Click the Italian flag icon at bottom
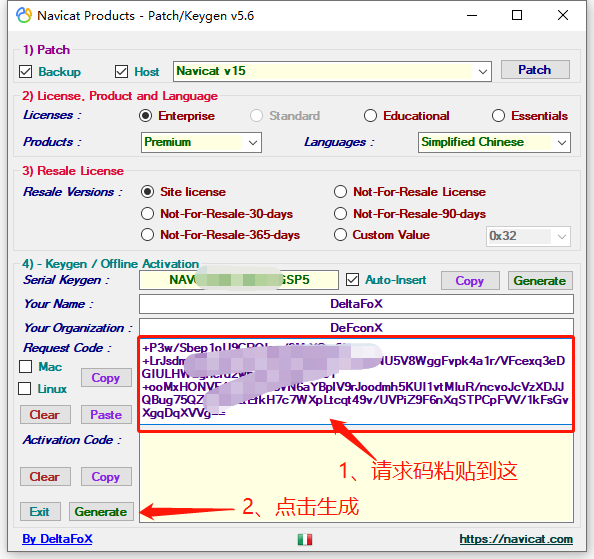The height and width of the screenshot is (559, 594). tap(305, 539)
